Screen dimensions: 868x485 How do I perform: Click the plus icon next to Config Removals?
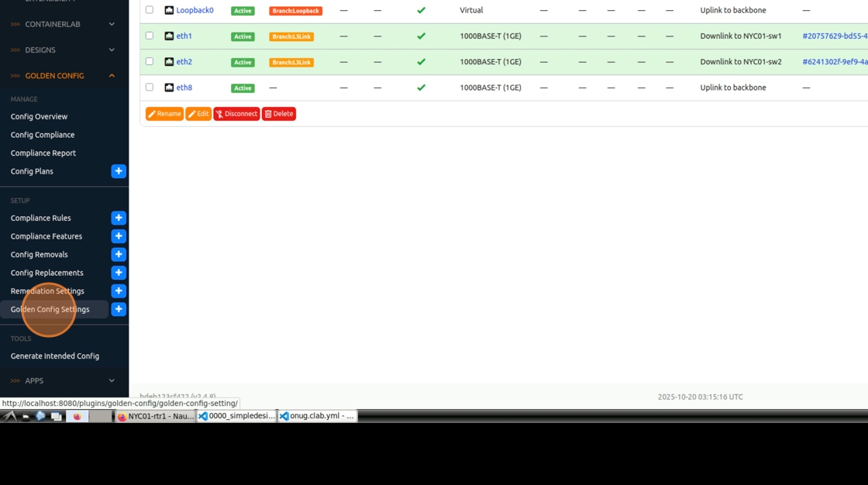[x=119, y=254]
